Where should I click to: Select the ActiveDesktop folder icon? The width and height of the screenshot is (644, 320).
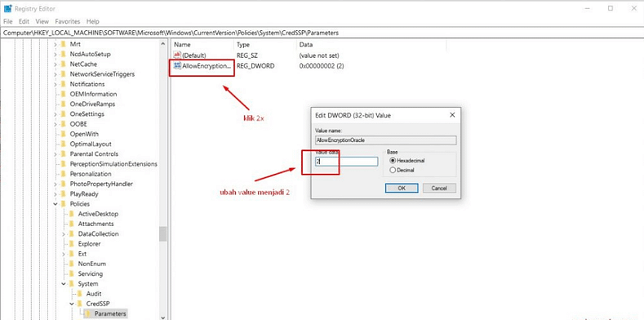(x=72, y=214)
